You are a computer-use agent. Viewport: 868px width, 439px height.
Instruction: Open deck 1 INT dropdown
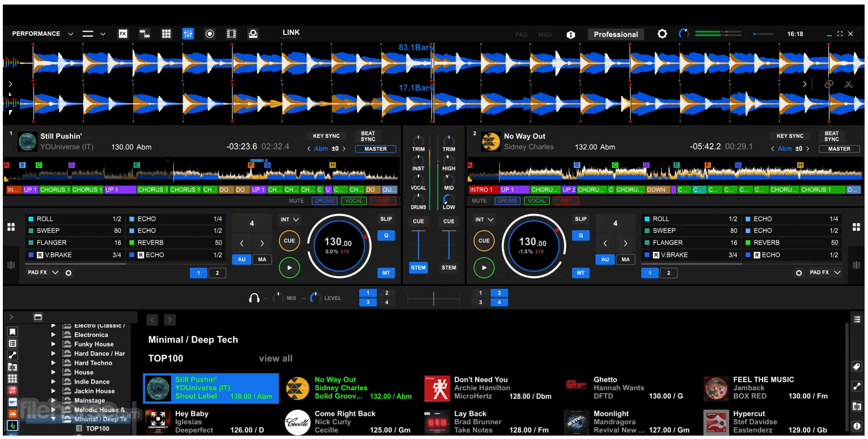coord(290,220)
